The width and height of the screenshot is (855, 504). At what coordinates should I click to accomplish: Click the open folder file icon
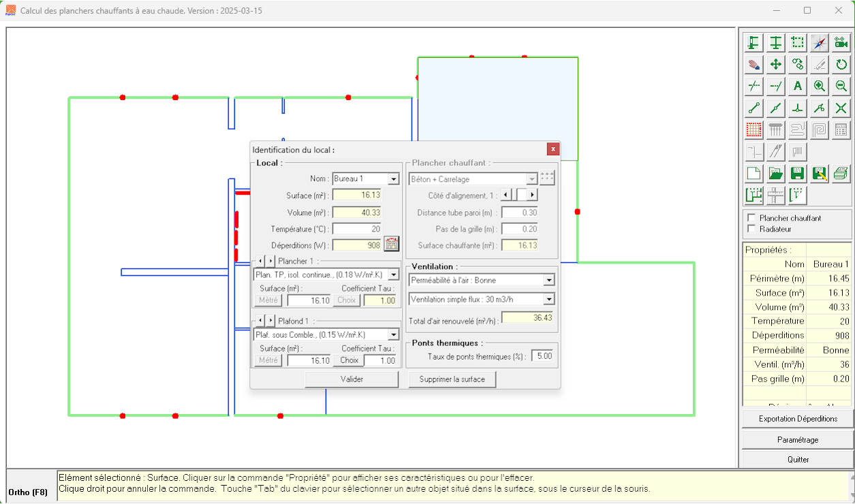pyautogui.click(x=775, y=173)
